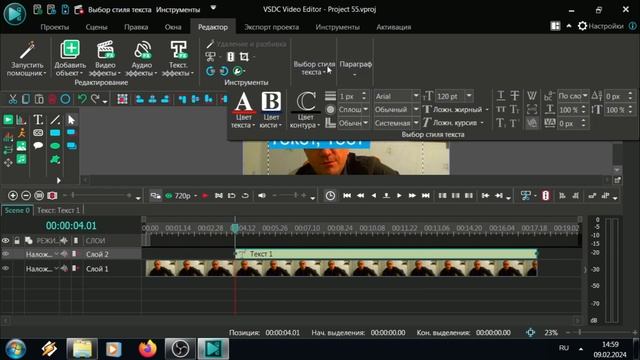
Task: Click the Play playback button
Action: [x=399, y=196]
